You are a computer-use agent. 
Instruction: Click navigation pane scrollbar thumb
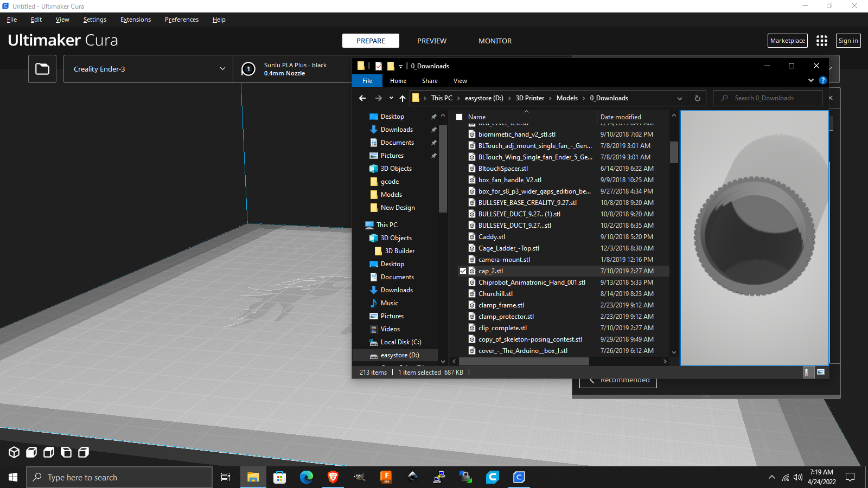click(443, 168)
